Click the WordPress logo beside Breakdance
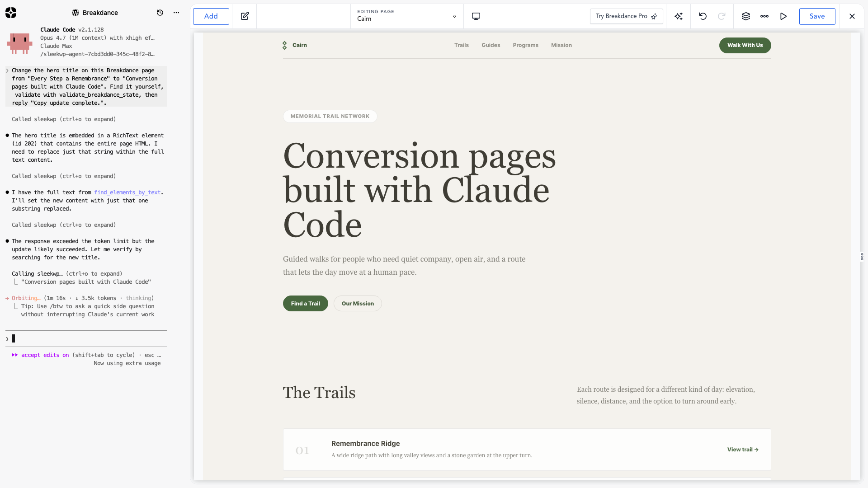The height and width of the screenshot is (488, 868). pyautogui.click(x=75, y=13)
